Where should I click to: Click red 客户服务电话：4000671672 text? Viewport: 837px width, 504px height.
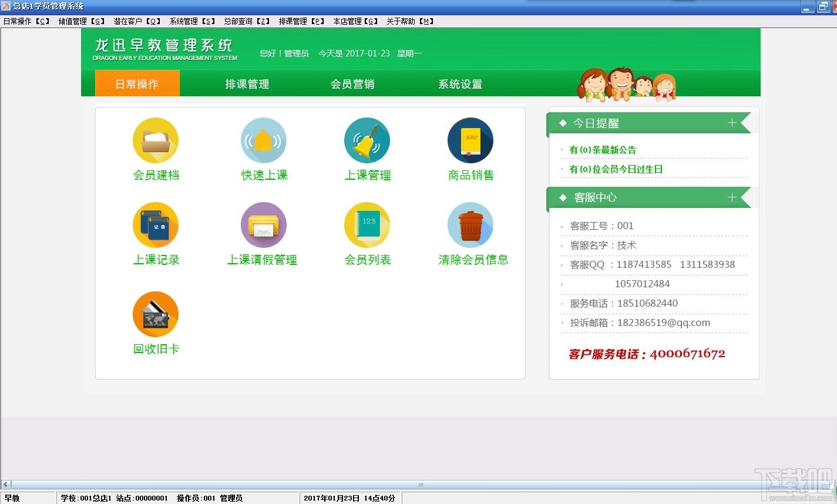[x=647, y=354]
